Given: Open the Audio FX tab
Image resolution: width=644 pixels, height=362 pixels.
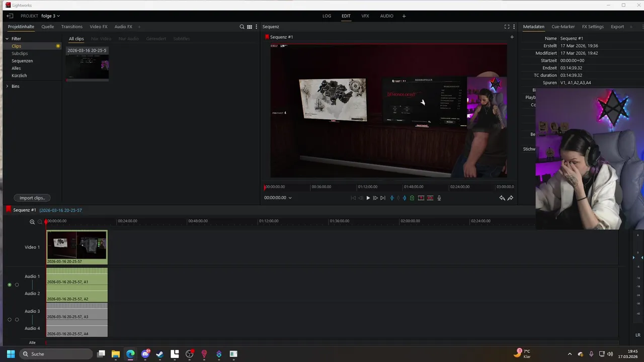Looking at the screenshot, I should click(x=123, y=27).
